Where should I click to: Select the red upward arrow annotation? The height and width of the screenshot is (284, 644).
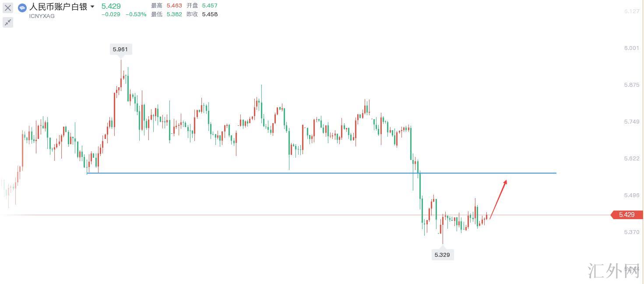[x=498, y=199]
